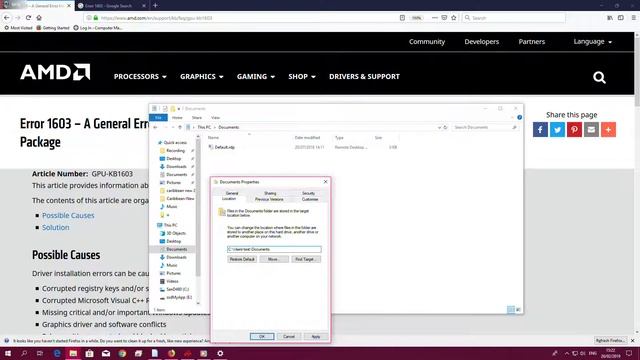The height and width of the screenshot is (360, 640).
Task: Open the Developers link
Action: point(482,42)
